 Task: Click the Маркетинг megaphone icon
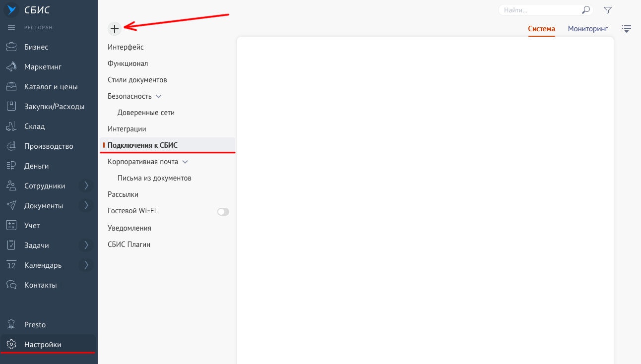coord(11,67)
